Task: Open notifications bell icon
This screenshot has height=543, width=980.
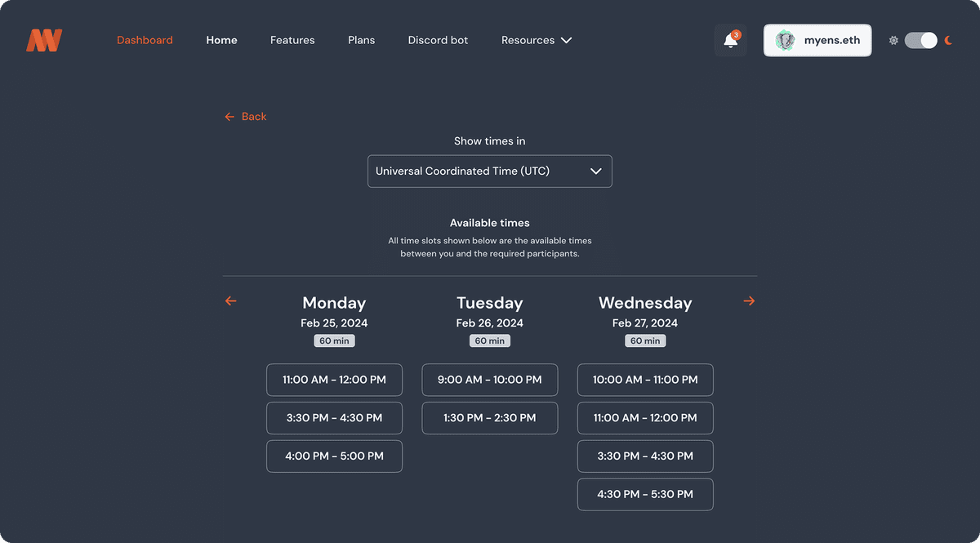Action: pos(731,41)
